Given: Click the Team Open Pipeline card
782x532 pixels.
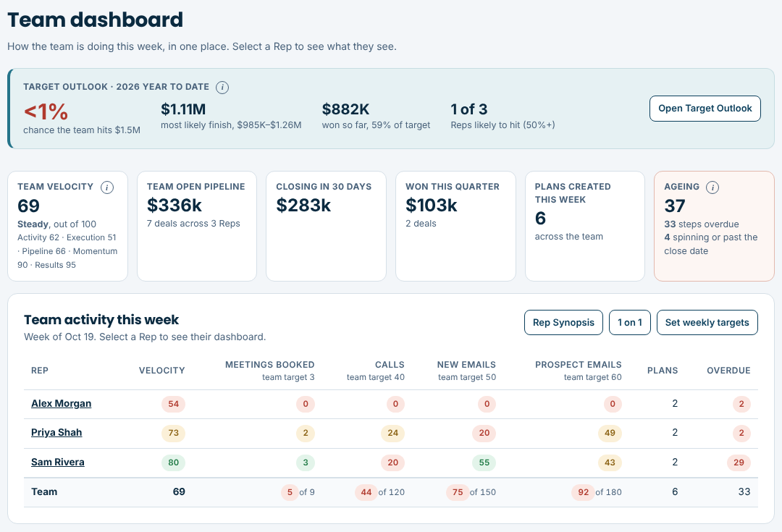Looking at the screenshot, I should [x=196, y=227].
